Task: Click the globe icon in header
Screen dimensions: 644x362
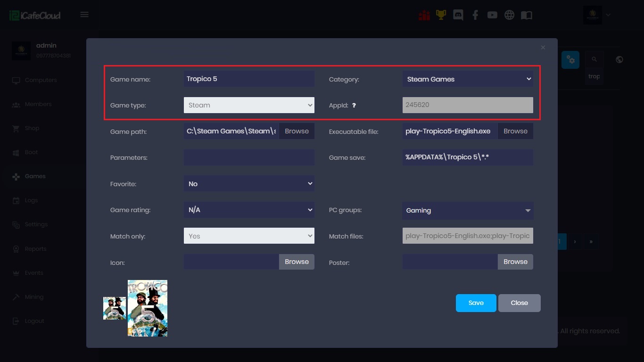Action: pyautogui.click(x=509, y=15)
